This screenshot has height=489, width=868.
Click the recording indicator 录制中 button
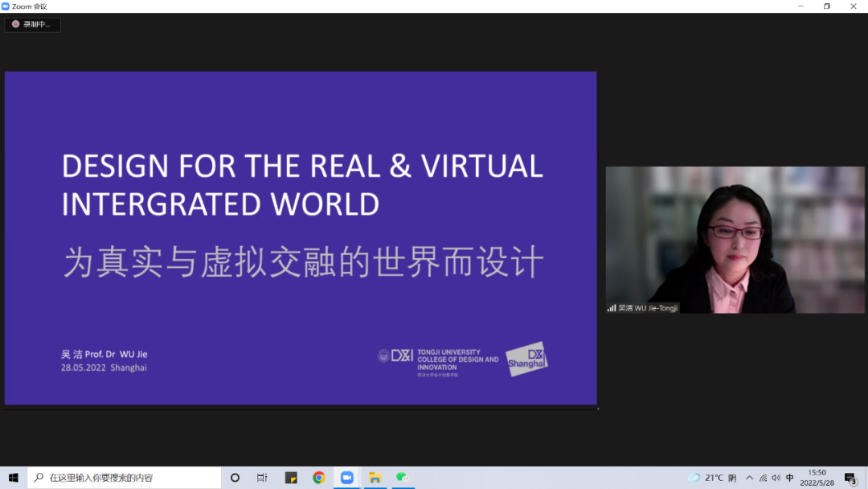(x=32, y=24)
